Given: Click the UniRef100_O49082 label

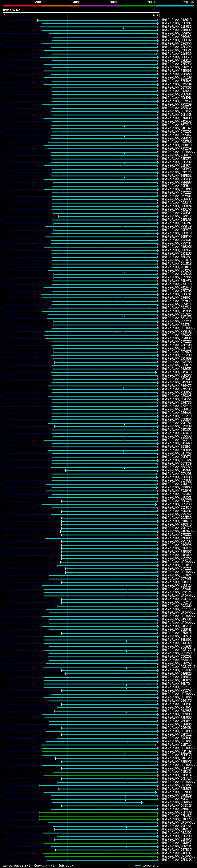Looking at the screenshot, I should (177, 37).
